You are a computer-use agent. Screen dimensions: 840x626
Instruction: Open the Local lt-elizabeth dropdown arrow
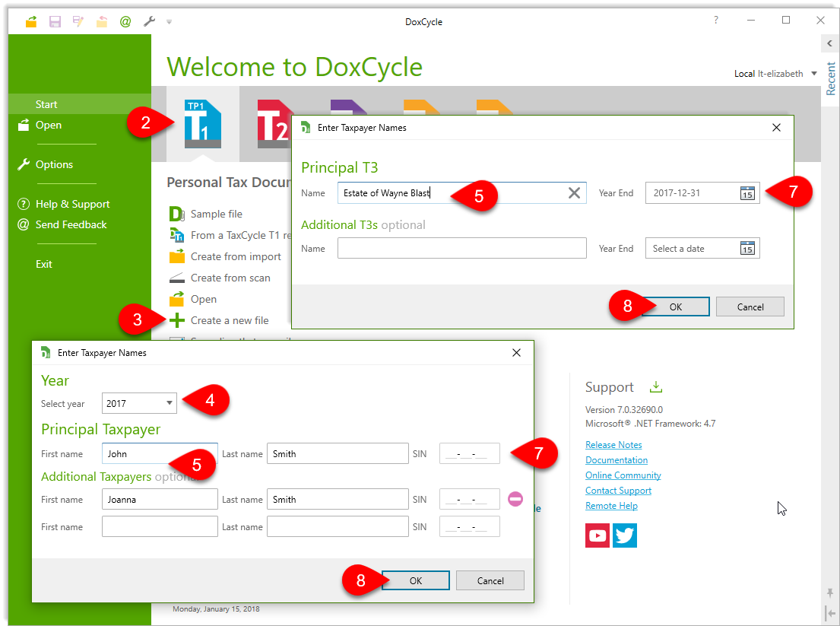tap(813, 74)
